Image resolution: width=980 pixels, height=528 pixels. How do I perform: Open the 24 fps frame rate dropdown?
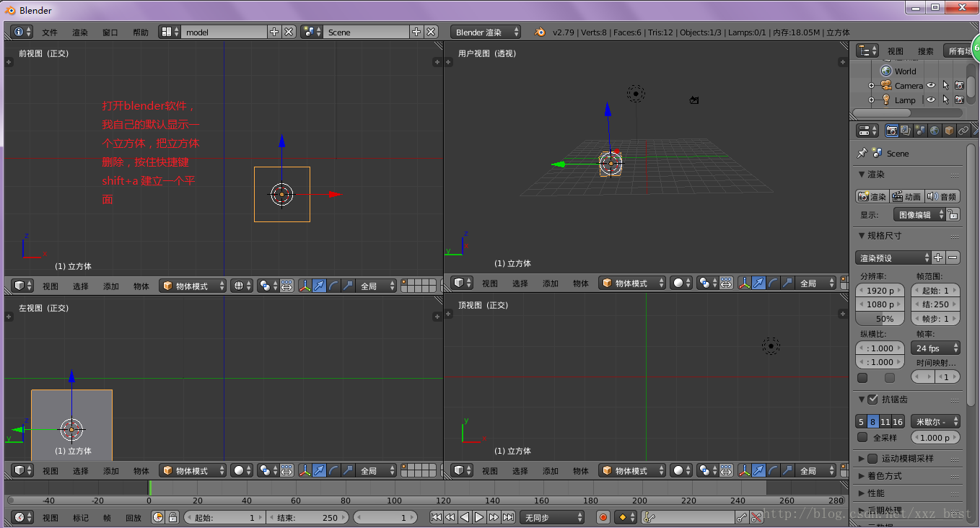[x=936, y=348]
